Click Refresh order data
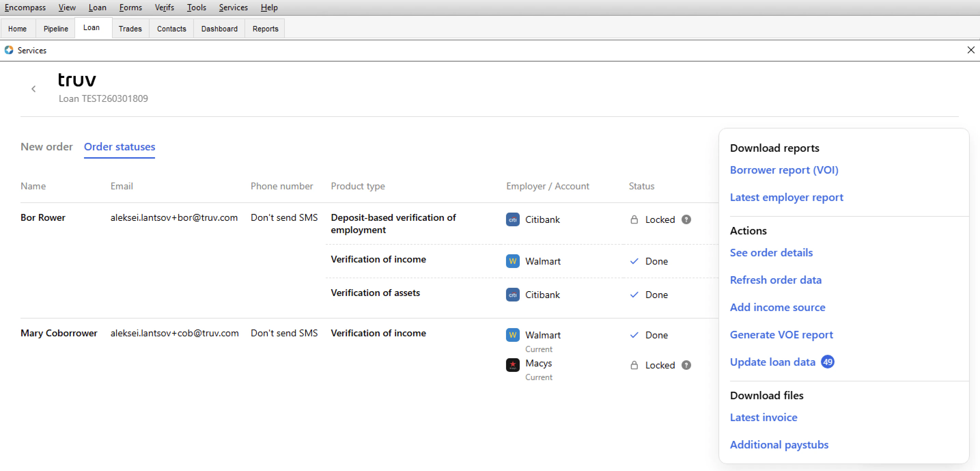The height and width of the screenshot is (471, 980). (x=776, y=280)
